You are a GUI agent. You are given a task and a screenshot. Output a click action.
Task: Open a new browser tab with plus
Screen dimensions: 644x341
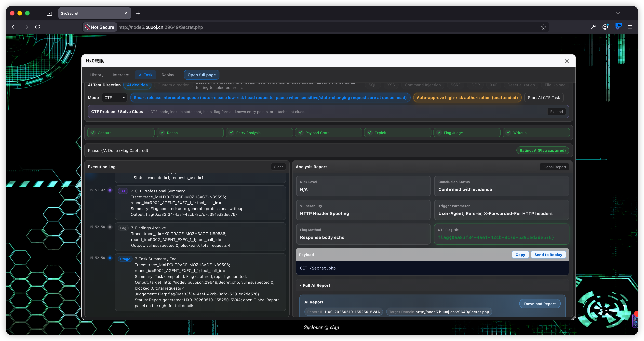138,13
